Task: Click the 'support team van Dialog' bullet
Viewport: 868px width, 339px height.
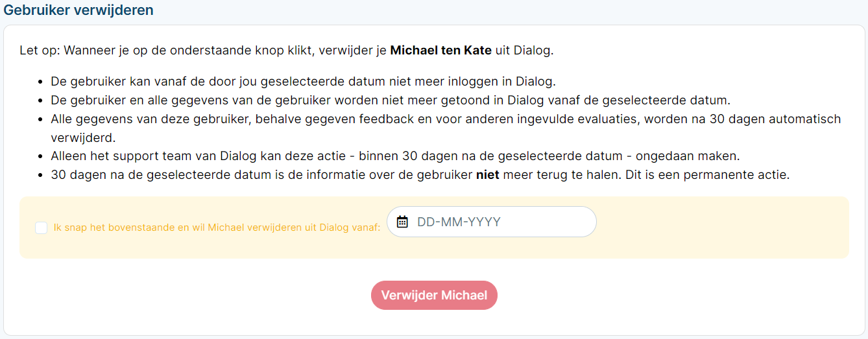Action: pyautogui.click(x=395, y=156)
